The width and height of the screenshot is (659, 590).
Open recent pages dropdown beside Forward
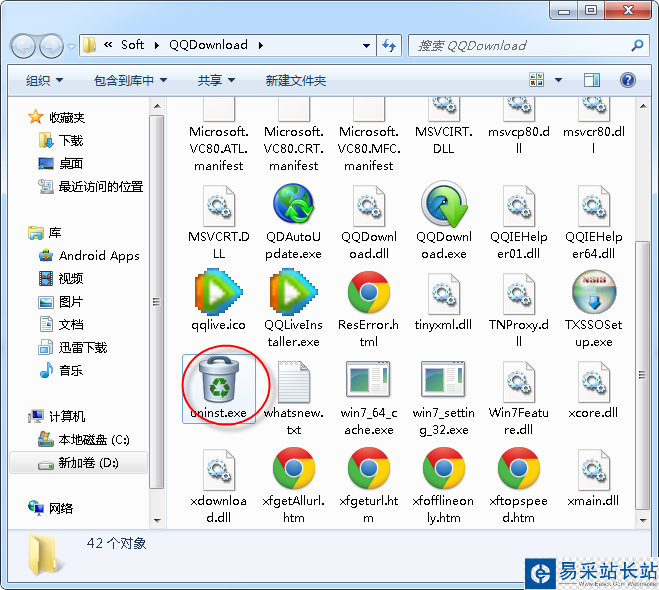[72, 46]
